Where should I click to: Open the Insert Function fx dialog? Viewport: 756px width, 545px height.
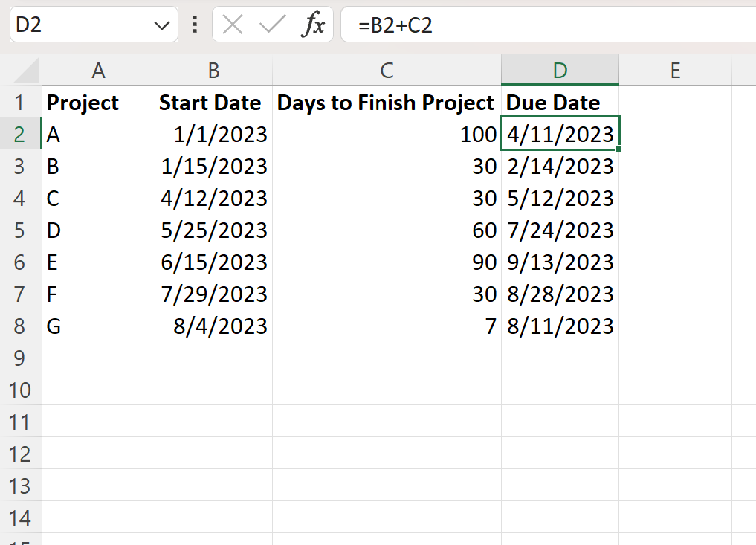(x=313, y=25)
